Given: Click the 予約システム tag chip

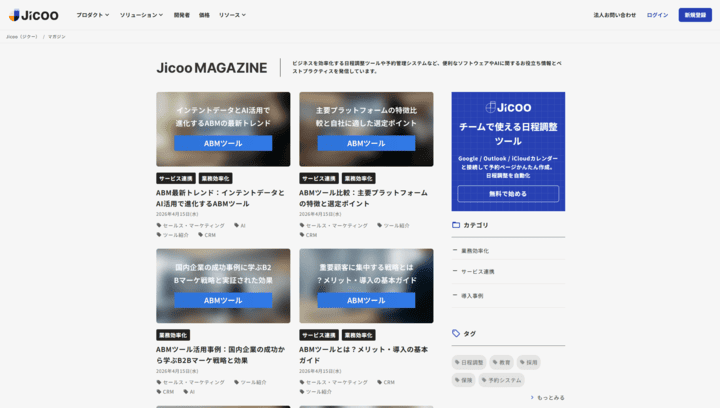Looking at the screenshot, I should tap(501, 380).
